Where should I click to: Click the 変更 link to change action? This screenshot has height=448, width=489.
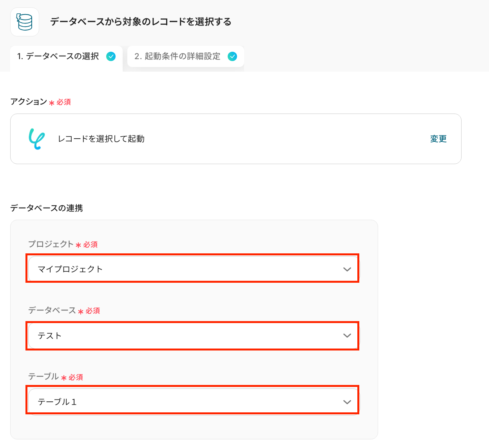[x=438, y=139]
